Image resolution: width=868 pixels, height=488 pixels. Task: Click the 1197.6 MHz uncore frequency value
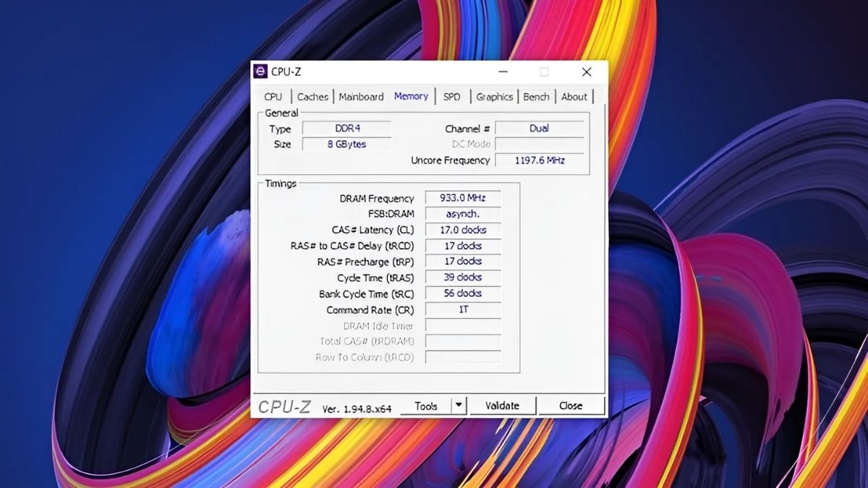pos(539,160)
